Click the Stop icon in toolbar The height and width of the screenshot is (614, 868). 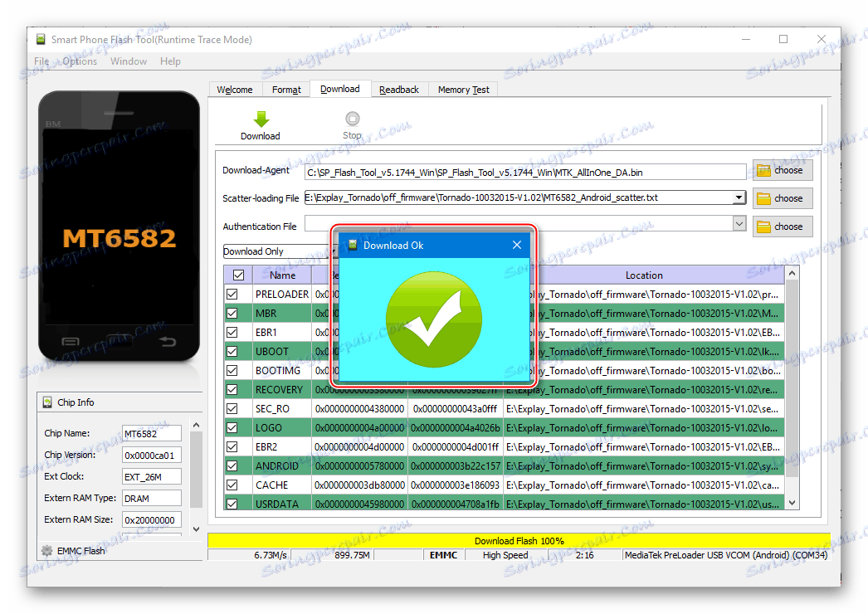click(352, 119)
